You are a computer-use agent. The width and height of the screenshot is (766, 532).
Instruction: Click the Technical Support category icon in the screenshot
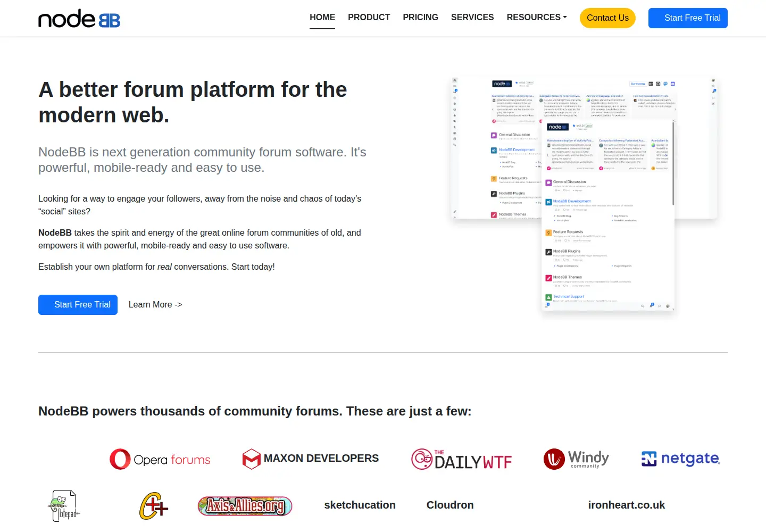[548, 297]
